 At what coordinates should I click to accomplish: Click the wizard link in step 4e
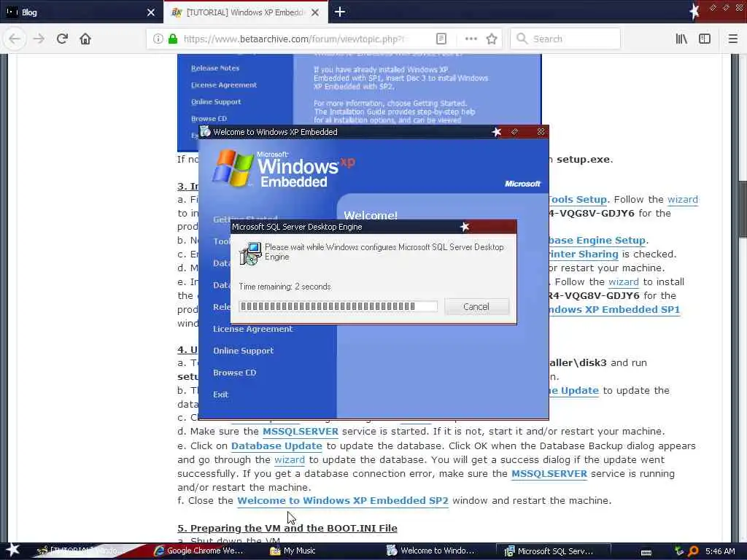pos(289,460)
